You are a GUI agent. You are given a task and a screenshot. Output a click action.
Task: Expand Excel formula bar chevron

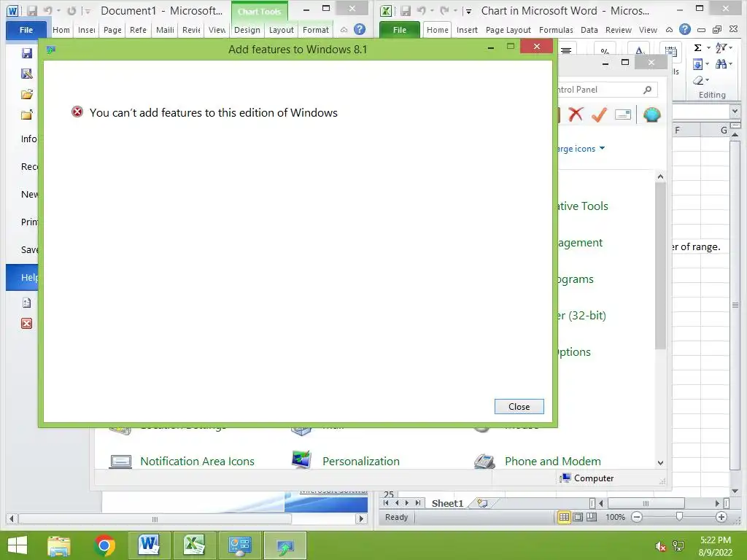(735, 111)
